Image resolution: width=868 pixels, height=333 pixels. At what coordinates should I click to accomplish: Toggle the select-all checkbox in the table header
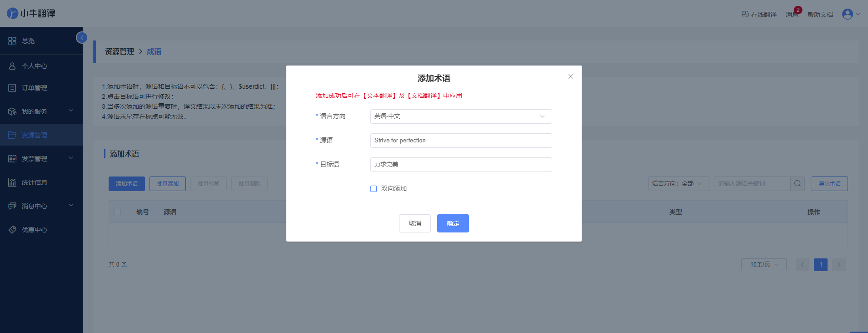tap(118, 212)
